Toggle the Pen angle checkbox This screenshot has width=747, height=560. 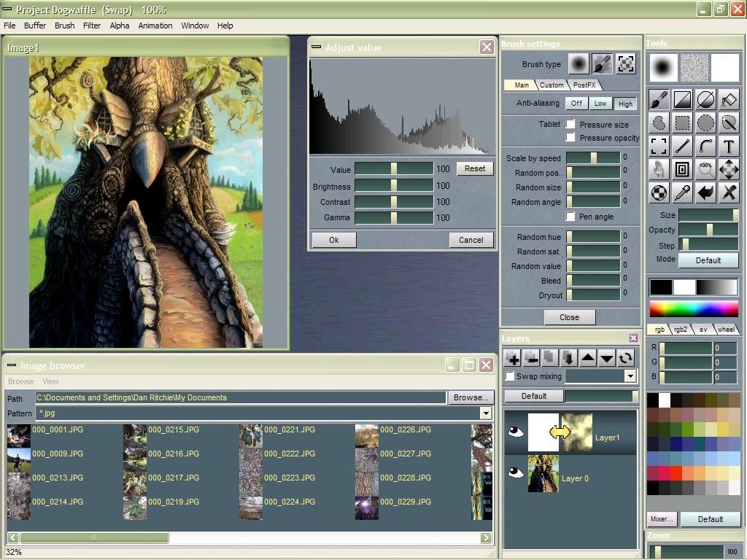(570, 217)
